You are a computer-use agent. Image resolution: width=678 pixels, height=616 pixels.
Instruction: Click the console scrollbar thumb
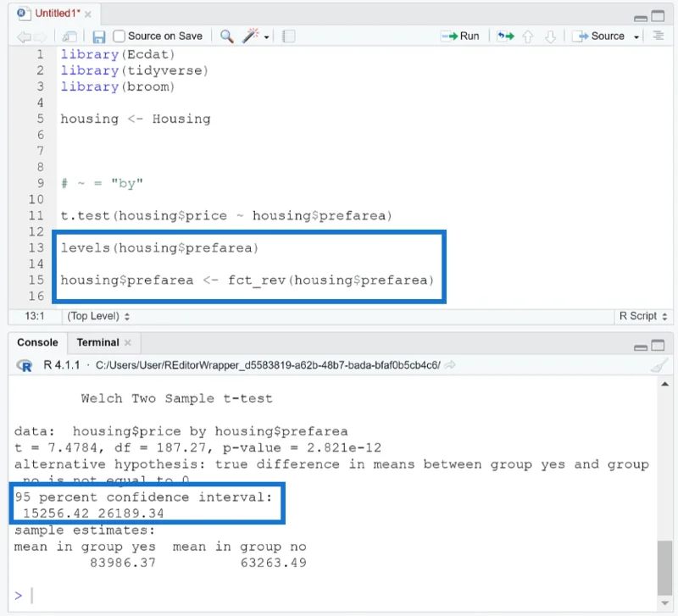tap(664, 568)
